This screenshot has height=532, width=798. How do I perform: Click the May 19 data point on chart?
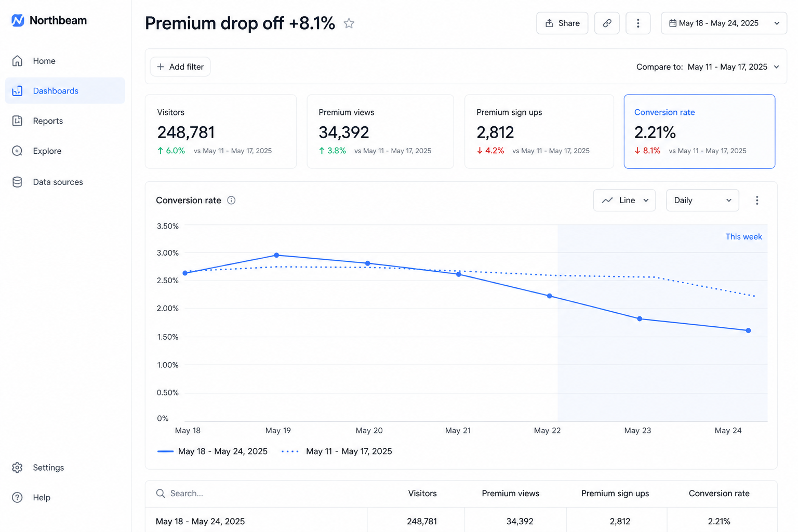coord(276,255)
